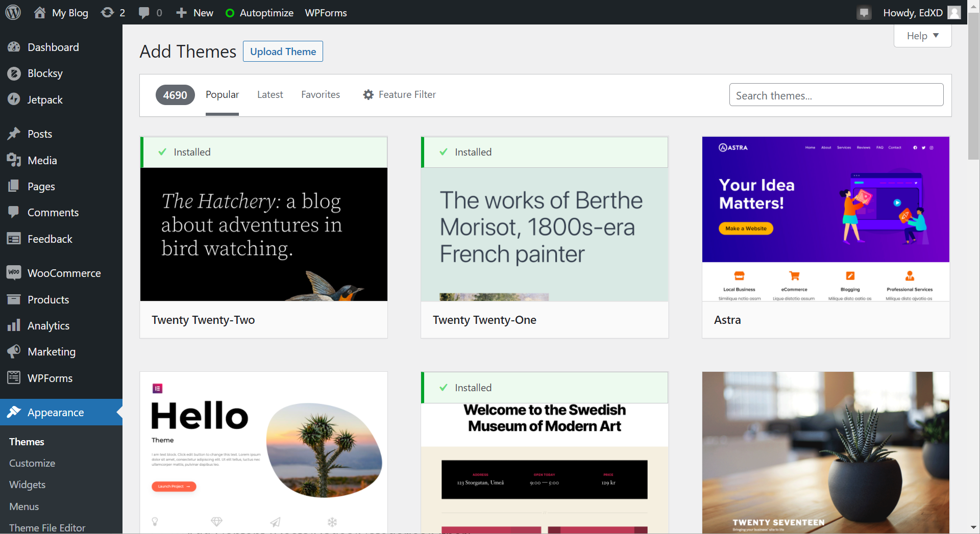This screenshot has width=980, height=534.
Task: Click the 4690 theme count badge
Action: coord(175,95)
